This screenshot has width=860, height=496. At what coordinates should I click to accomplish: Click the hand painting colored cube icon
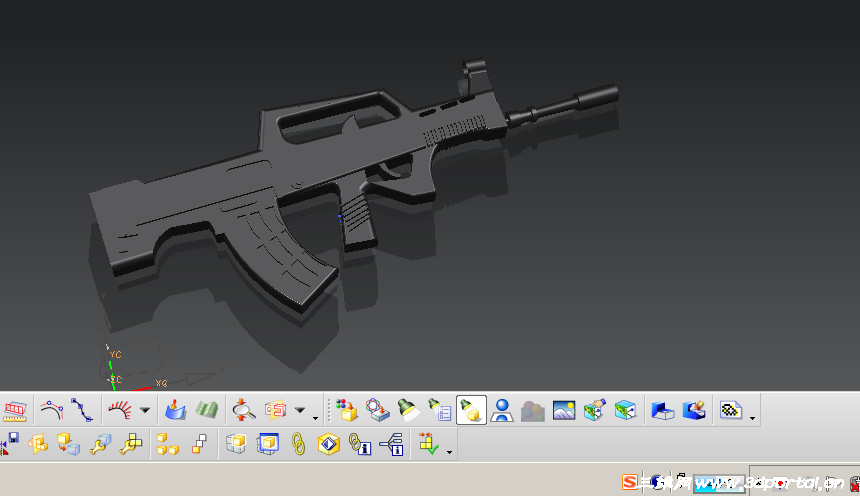tap(595, 410)
